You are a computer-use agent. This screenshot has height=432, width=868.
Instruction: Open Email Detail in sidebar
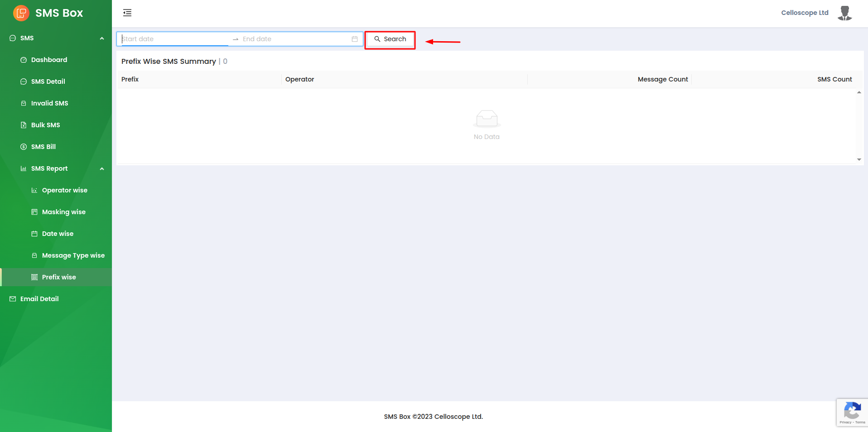pos(39,299)
